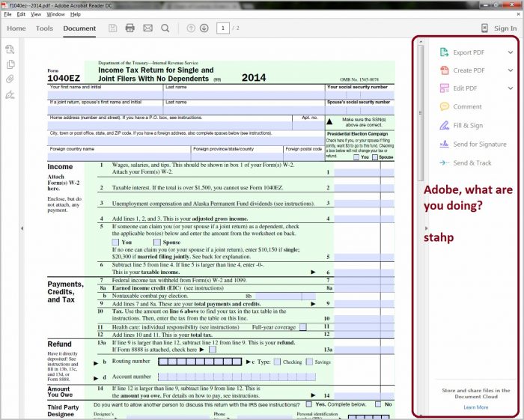524x420 pixels.
Task: Check 'Yes' for Third Party Designee
Action: coord(309,404)
